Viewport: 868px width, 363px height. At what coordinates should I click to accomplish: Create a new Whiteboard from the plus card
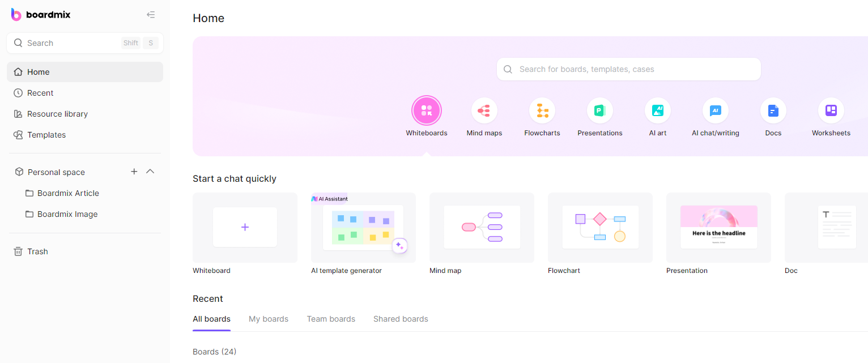[245, 227]
